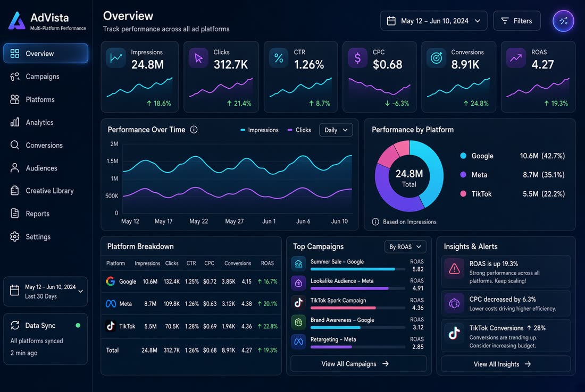Click the ↑ 22.8% value in TikTok row

[268, 326]
